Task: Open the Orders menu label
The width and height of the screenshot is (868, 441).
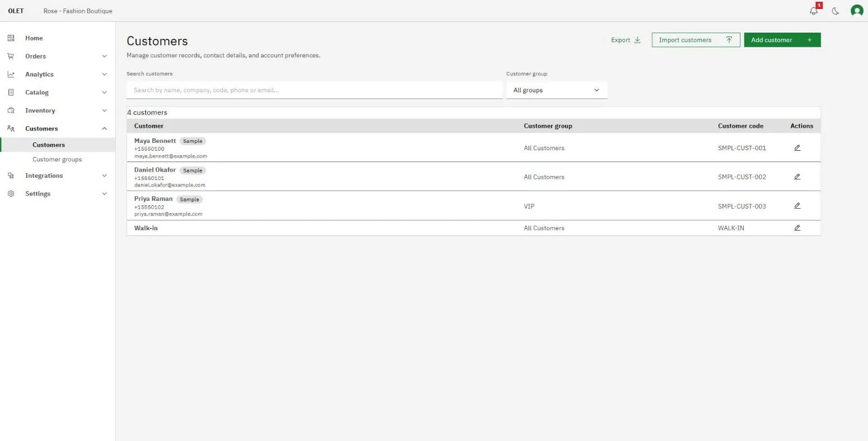Action: tap(35, 56)
